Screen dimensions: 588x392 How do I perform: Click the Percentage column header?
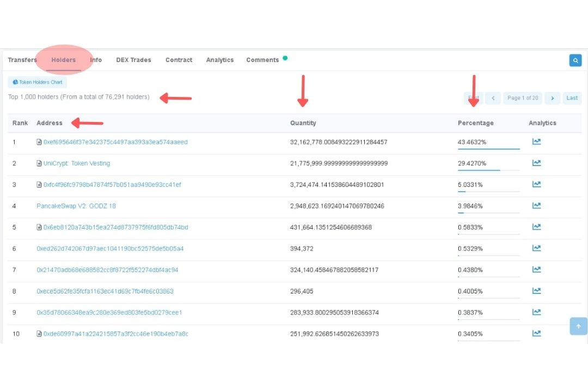pos(475,123)
